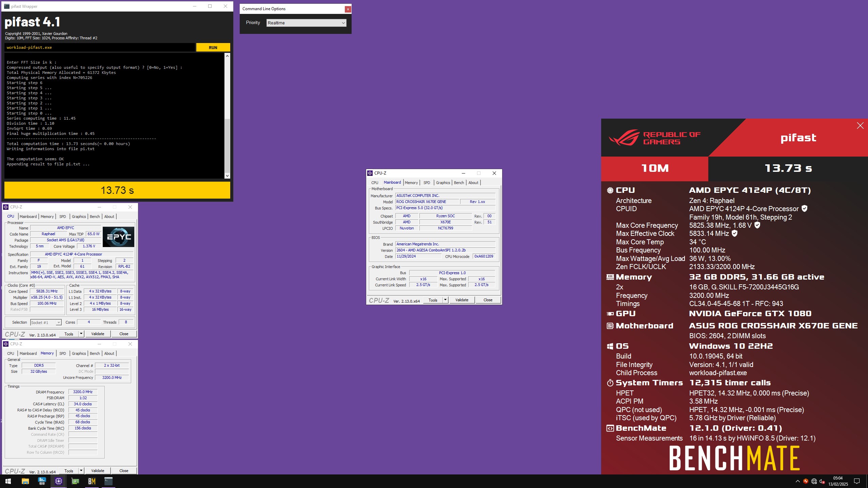Viewport: 868px width, 488px height.
Task: Open the green chip taskbar icon
Action: tap(75, 481)
